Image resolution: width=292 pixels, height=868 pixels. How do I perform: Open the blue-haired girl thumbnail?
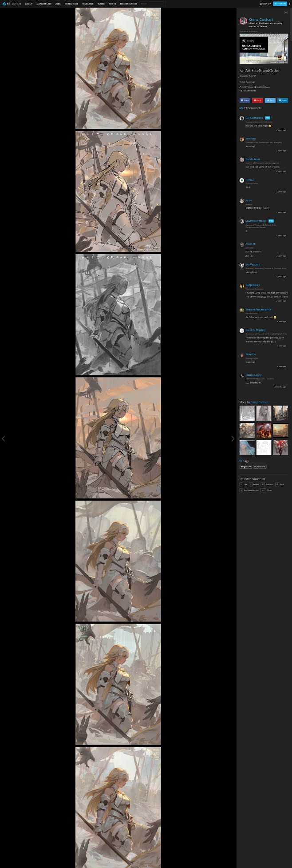click(x=247, y=447)
